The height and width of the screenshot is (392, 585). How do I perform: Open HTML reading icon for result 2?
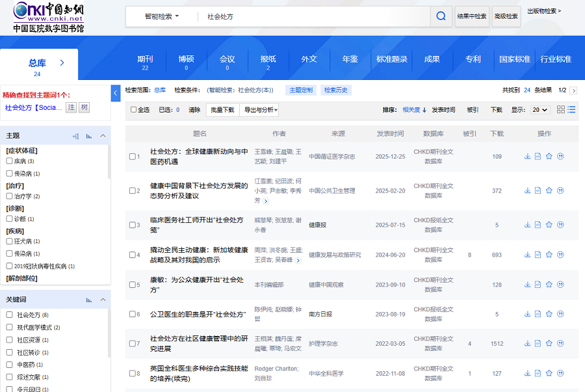(x=538, y=190)
